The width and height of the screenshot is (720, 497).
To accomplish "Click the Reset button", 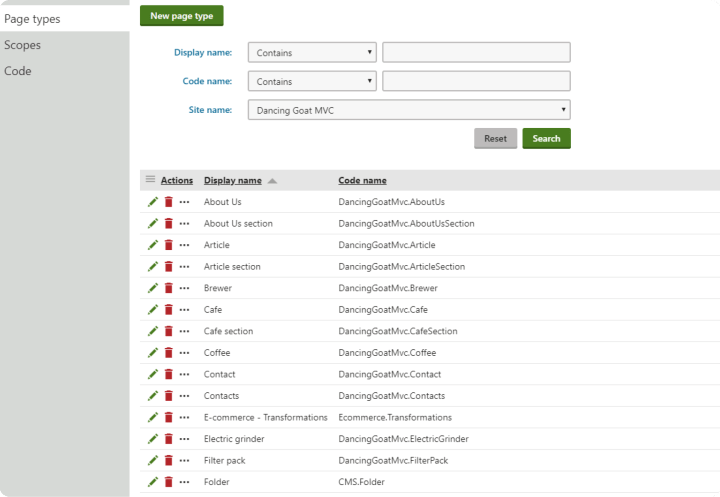I will coord(495,138).
